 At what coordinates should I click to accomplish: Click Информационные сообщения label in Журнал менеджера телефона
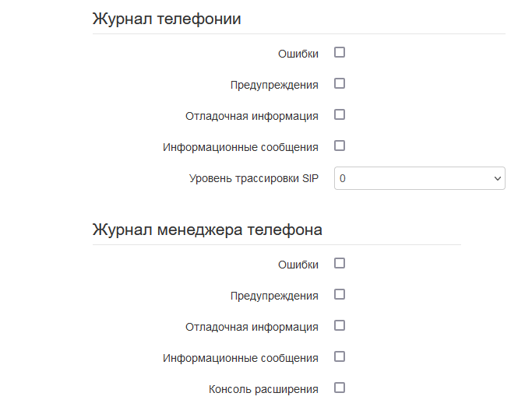pyautogui.click(x=241, y=358)
